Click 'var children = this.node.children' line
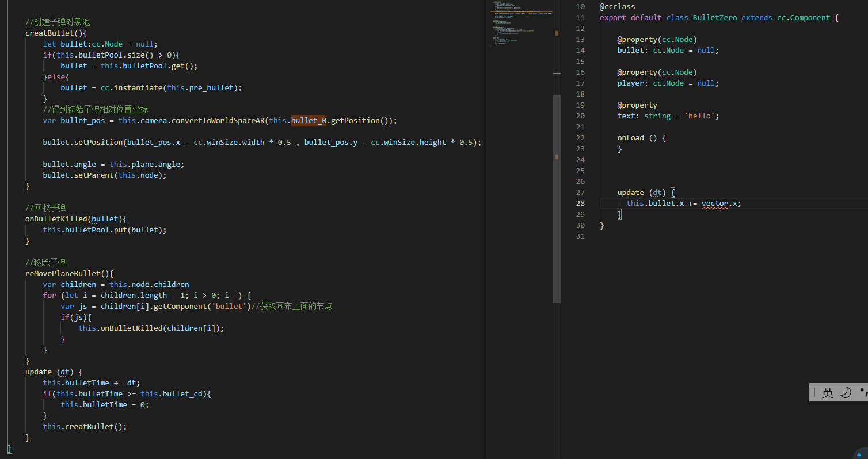This screenshot has height=459, width=868. tap(116, 285)
